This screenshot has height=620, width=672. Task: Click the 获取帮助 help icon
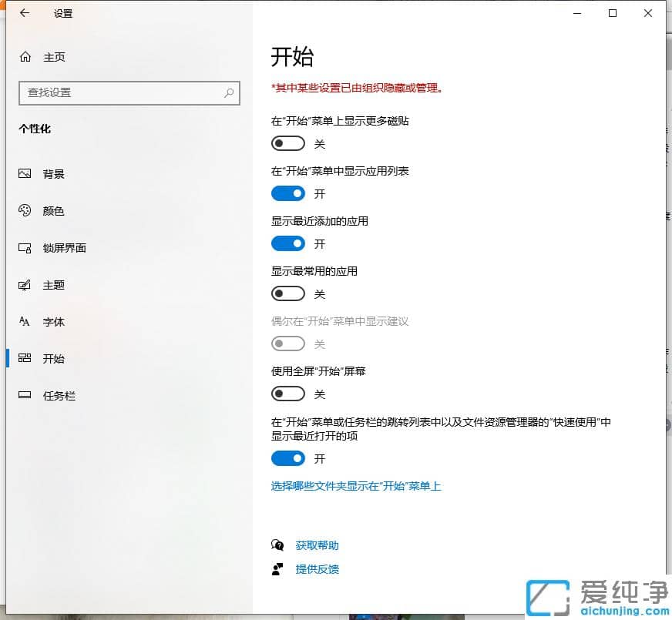[277, 545]
